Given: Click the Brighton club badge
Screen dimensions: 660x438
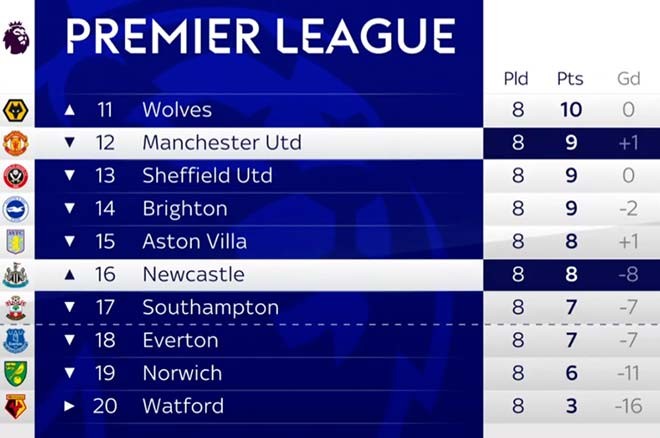Looking at the screenshot, I should 16,209.
